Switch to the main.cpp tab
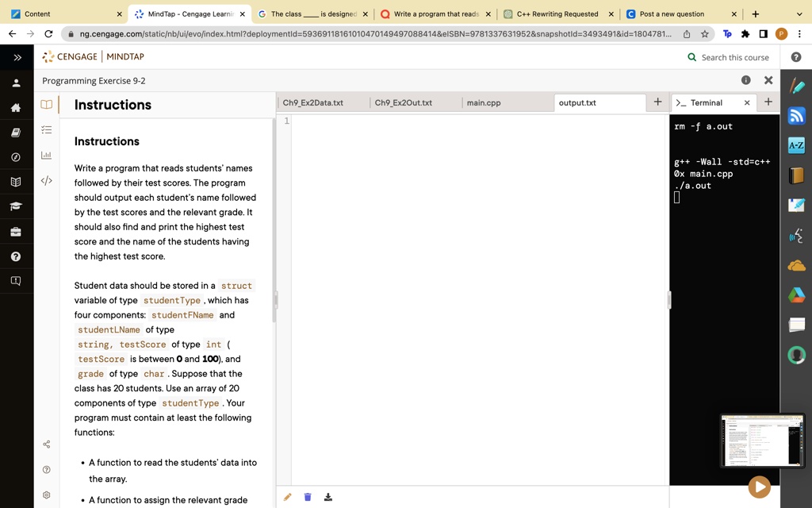Viewport: 812px width, 508px height. [484, 102]
